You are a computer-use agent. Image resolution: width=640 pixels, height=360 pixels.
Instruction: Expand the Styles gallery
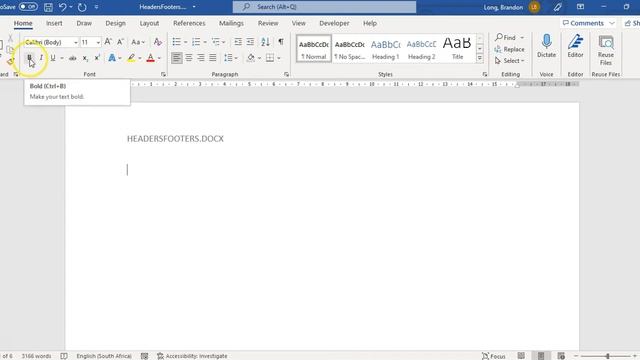click(480, 58)
